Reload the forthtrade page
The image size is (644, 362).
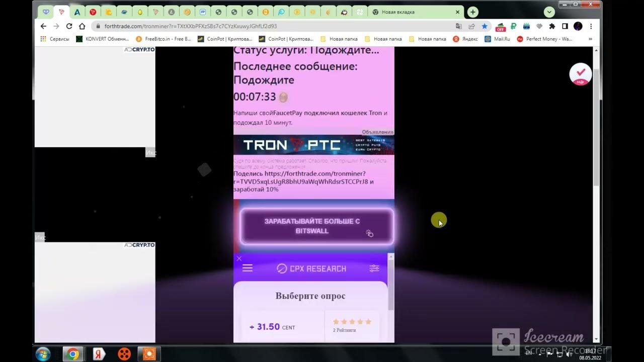pyautogui.click(x=69, y=26)
